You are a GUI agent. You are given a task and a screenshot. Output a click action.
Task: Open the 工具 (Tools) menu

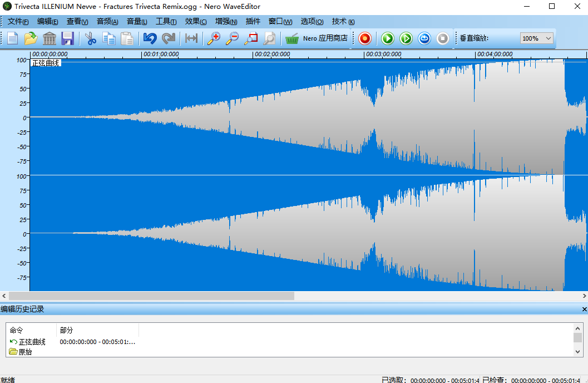166,21
